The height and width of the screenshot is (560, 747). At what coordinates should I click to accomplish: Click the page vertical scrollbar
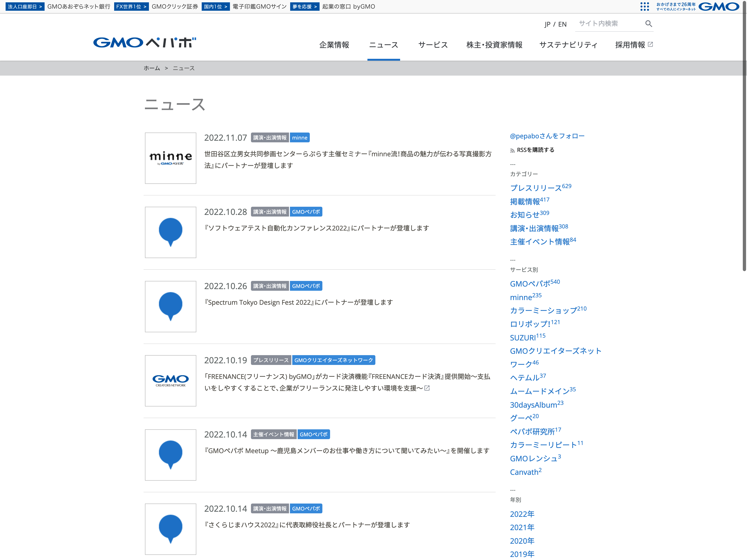(744, 135)
